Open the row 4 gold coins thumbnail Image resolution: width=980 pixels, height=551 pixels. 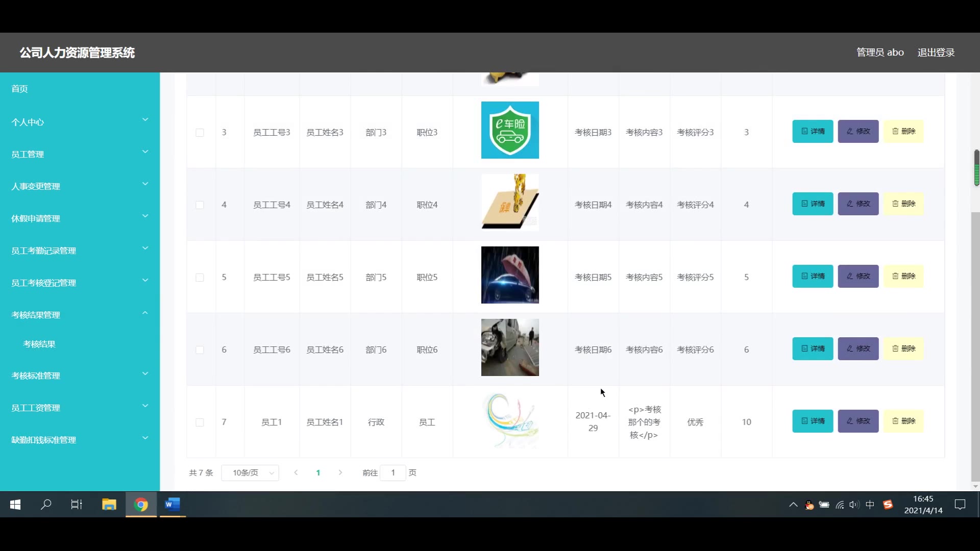pos(510,203)
